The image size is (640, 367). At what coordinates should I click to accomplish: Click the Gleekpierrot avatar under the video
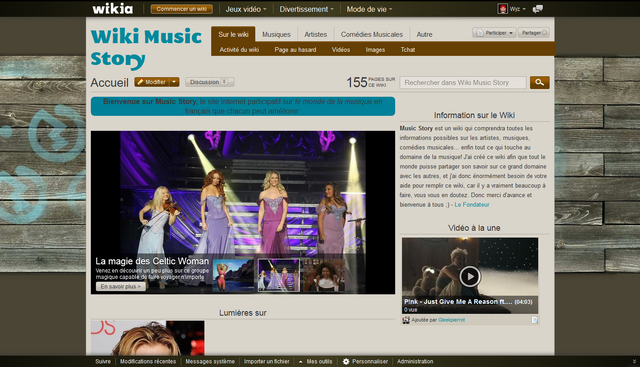[406, 320]
